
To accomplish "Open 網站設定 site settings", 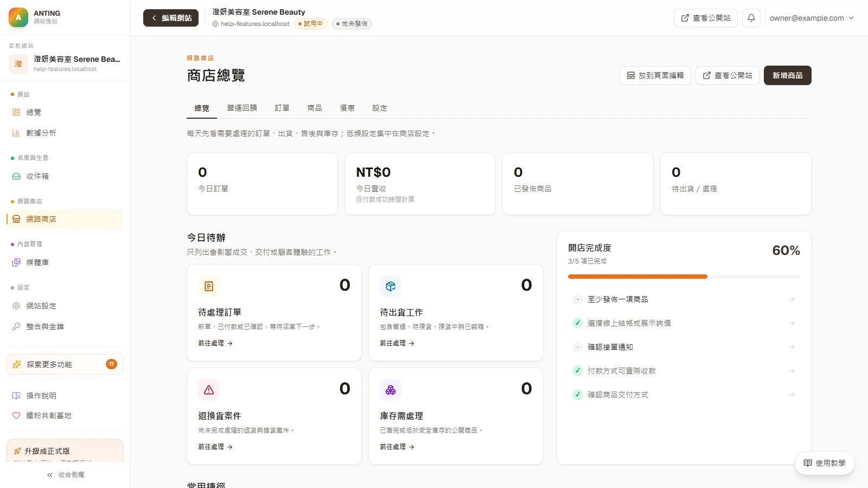I will click(x=65, y=306).
